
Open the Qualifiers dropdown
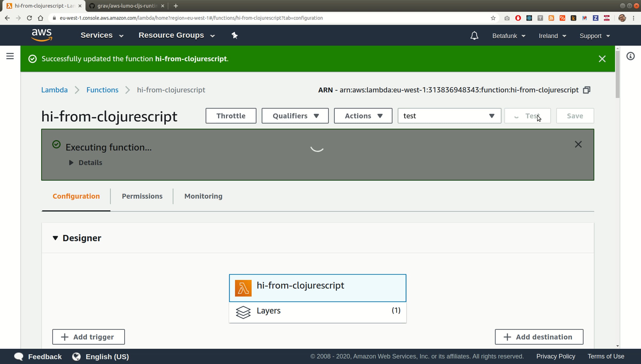click(x=295, y=116)
